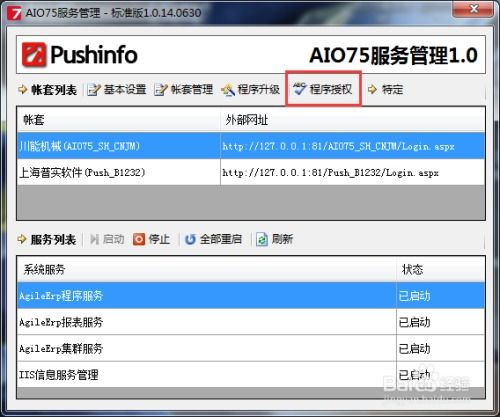This screenshot has width=500, height=417.
Task: Close the AIO75服务管理 window
Action: click(473, 9)
